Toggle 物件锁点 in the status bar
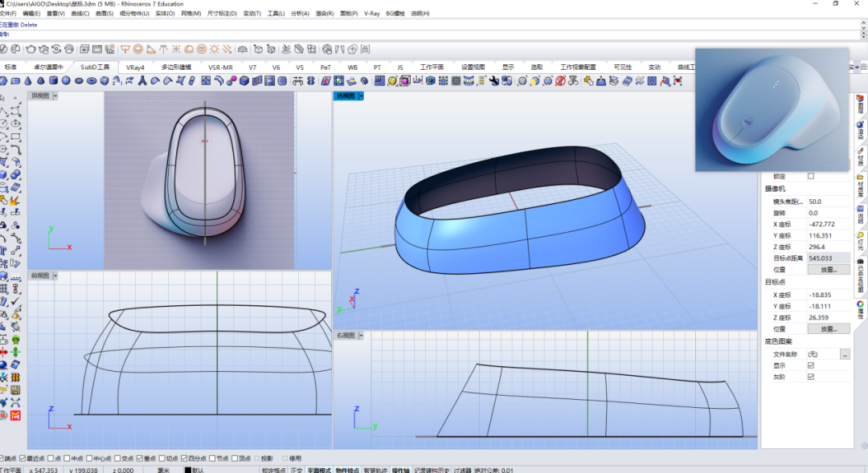868x473 pixels. [347, 471]
